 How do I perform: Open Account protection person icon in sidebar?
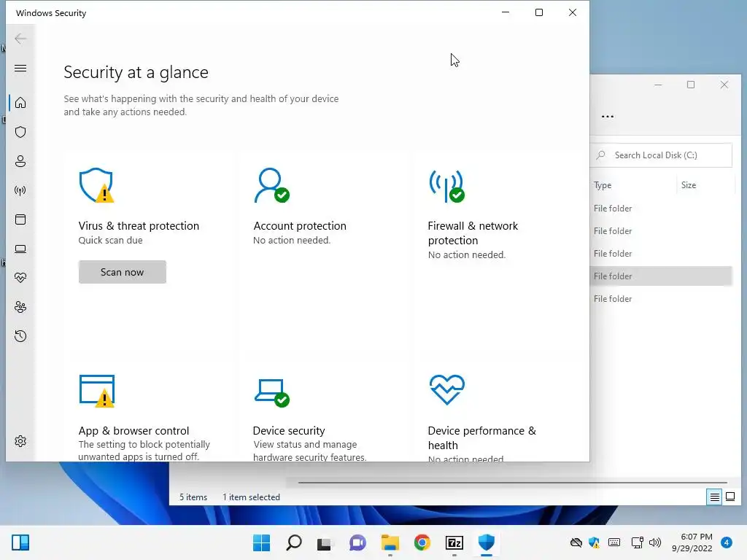(20, 161)
